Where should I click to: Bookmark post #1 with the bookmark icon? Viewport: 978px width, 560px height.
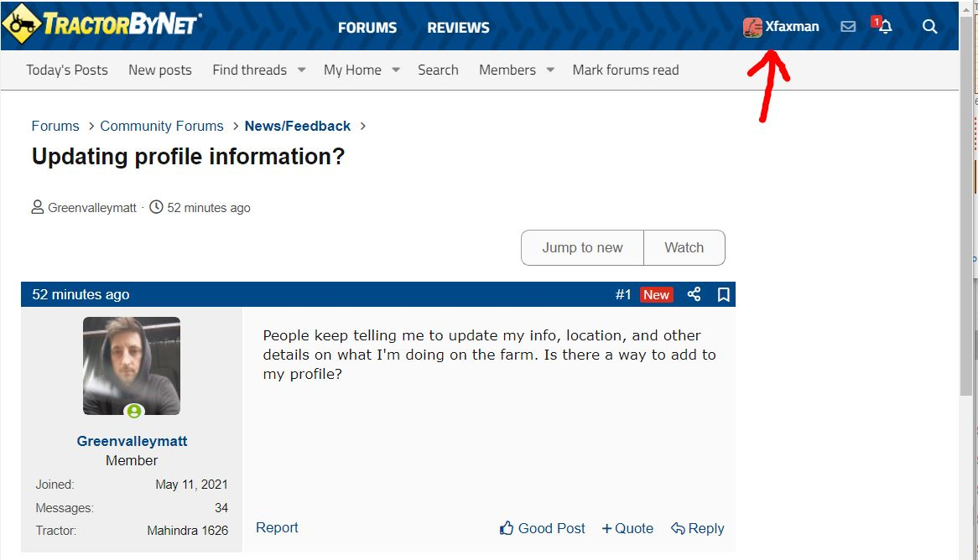723,294
